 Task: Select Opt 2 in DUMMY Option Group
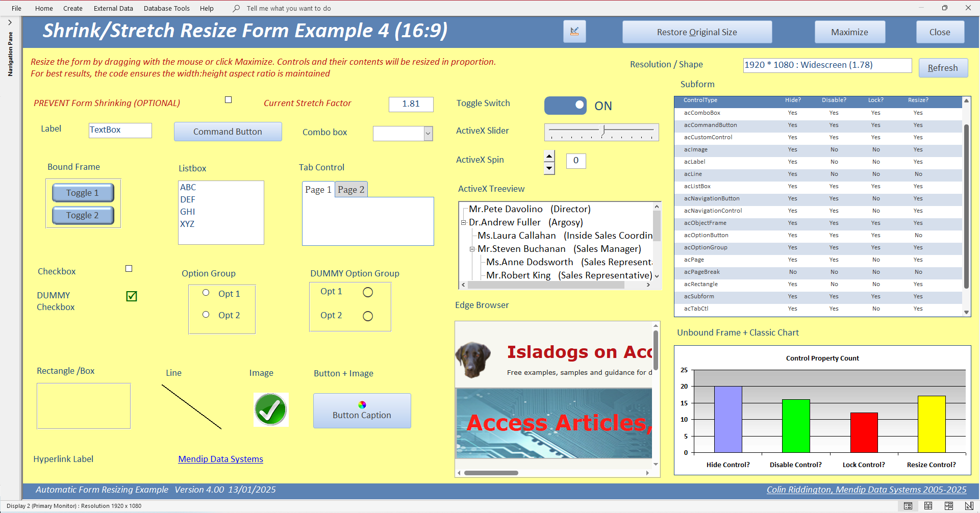point(368,316)
